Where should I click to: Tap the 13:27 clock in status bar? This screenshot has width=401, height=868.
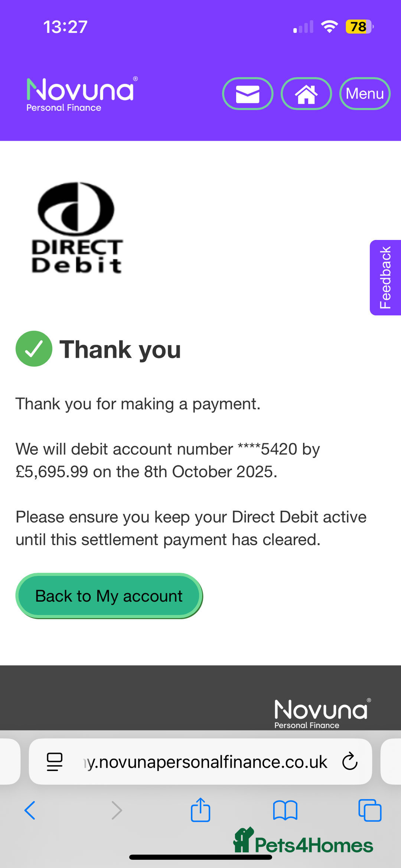[x=65, y=27]
